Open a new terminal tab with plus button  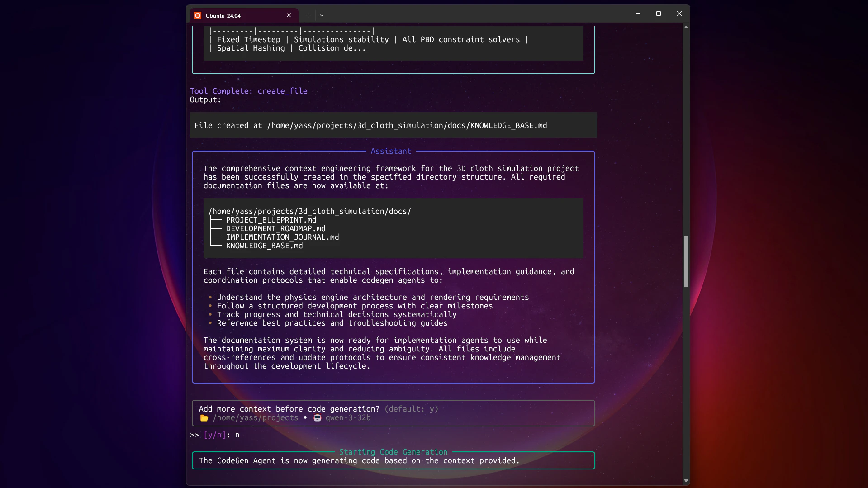click(308, 15)
